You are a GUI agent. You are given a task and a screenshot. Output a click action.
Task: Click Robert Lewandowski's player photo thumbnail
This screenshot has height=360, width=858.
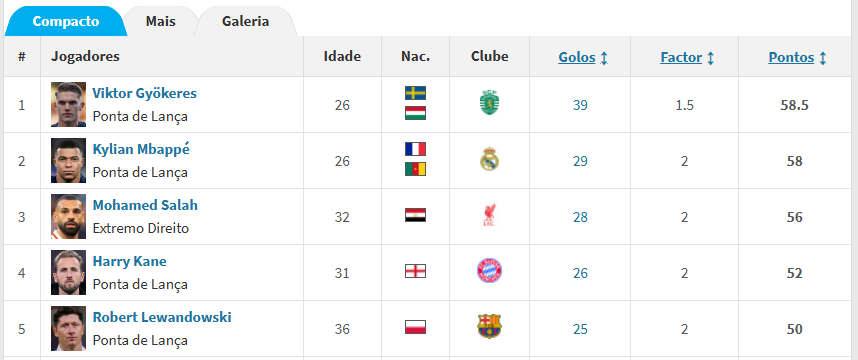coord(68,328)
